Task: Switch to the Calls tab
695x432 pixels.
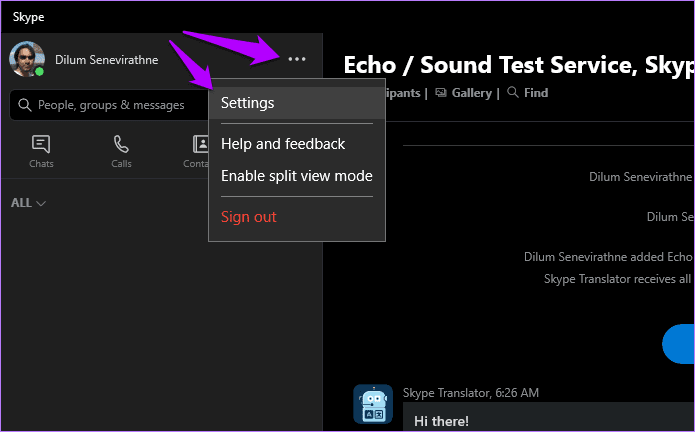Action: pyautogui.click(x=121, y=152)
